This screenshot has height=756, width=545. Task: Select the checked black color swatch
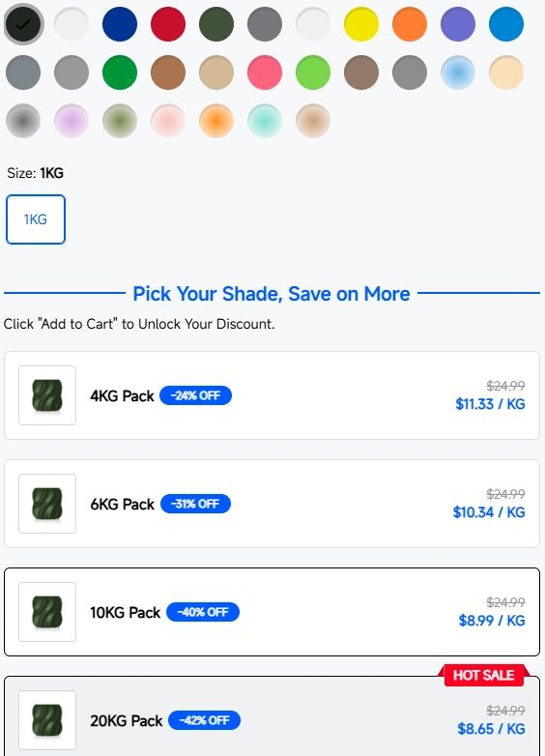23,24
